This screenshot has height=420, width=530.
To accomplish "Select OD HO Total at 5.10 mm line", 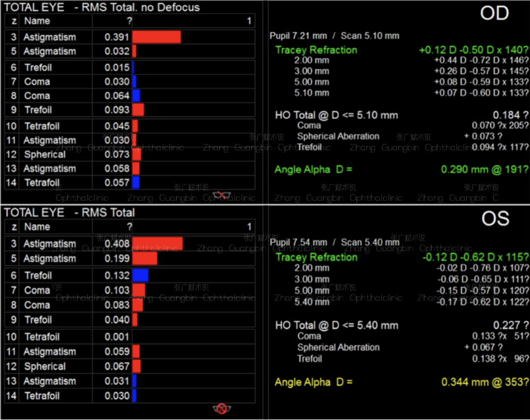I will point(337,115).
